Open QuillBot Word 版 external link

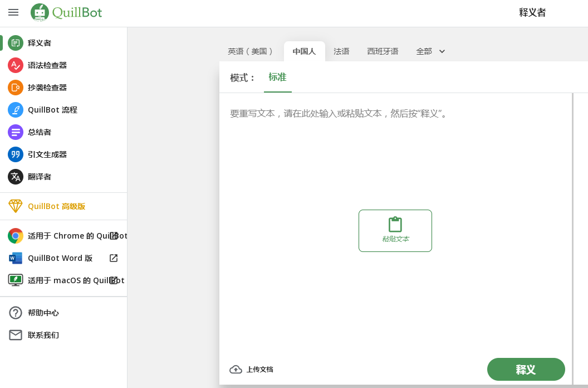[114, 258]
